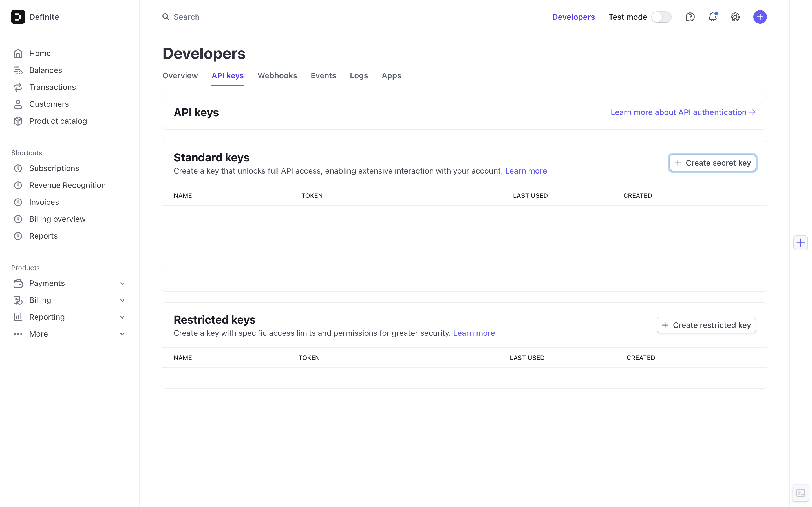812x507 pixels.
Task: Open the help question mark icon
Action: coord(690,17)
